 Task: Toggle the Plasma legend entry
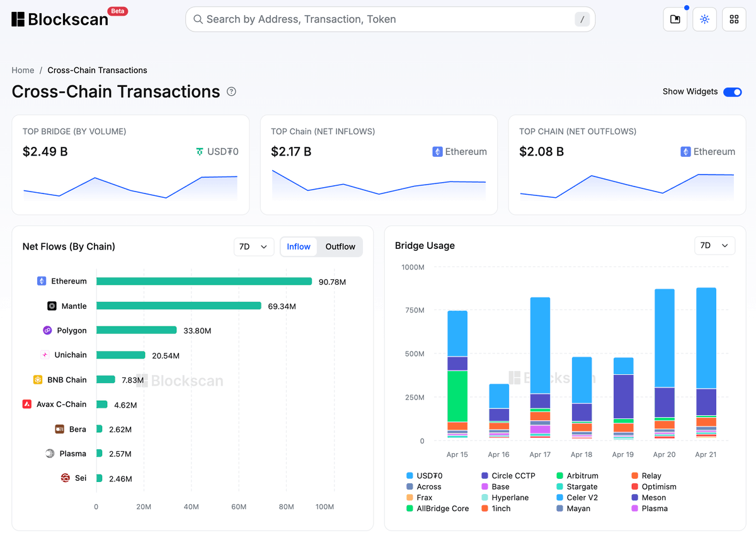click(x=650, y=508)
